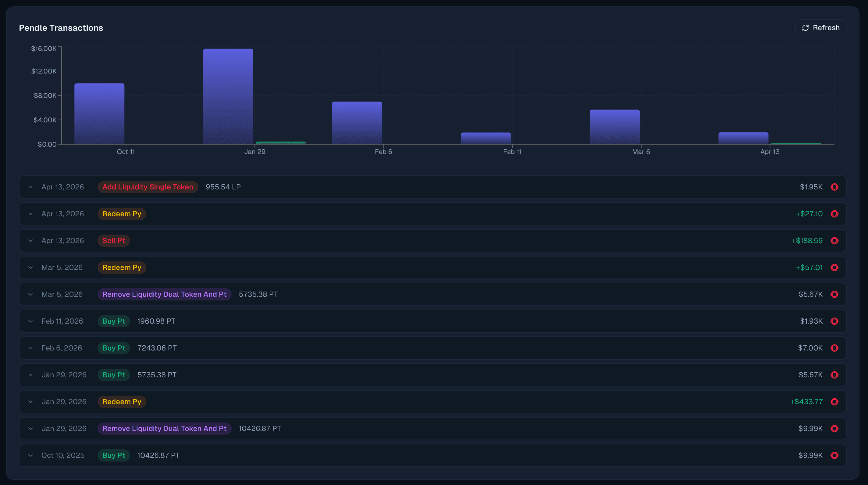
Task: Click the Sell Pt badge
Action: (x=114, y=240)
